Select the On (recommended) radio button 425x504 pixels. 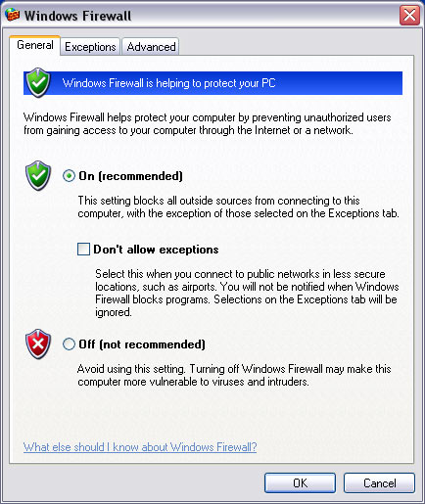click(x=69, y=176)
